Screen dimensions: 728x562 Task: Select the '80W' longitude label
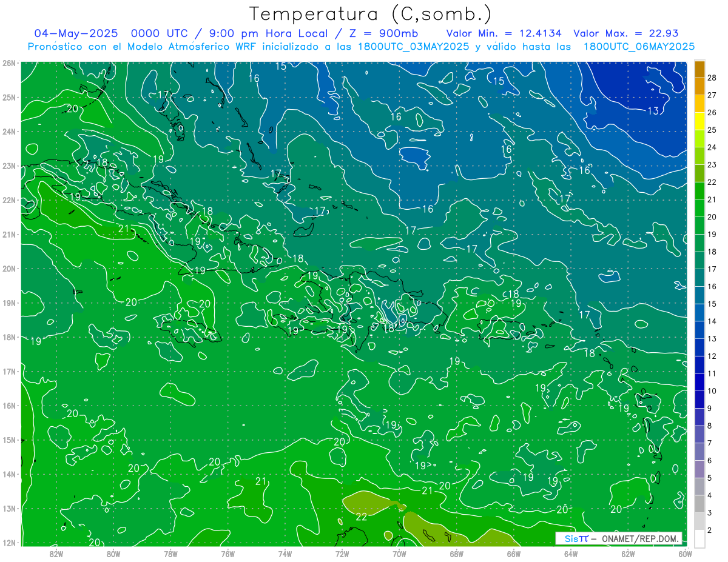tap(113, 553)
